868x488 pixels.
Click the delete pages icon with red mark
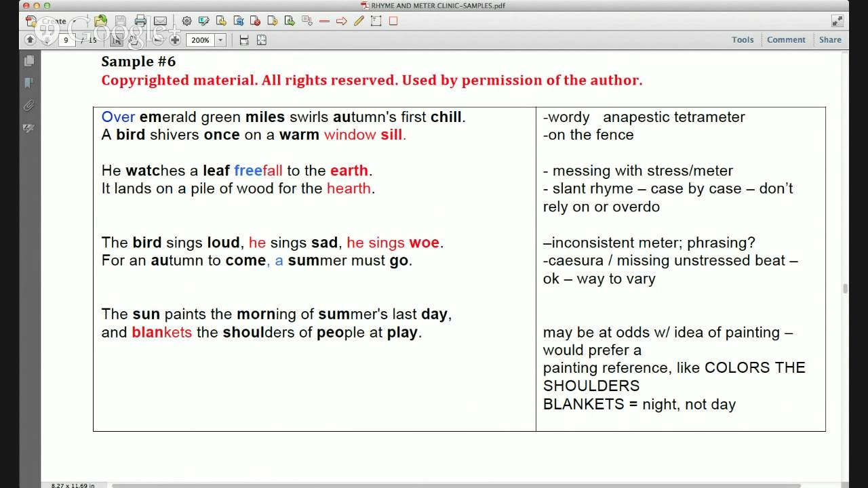255,21
